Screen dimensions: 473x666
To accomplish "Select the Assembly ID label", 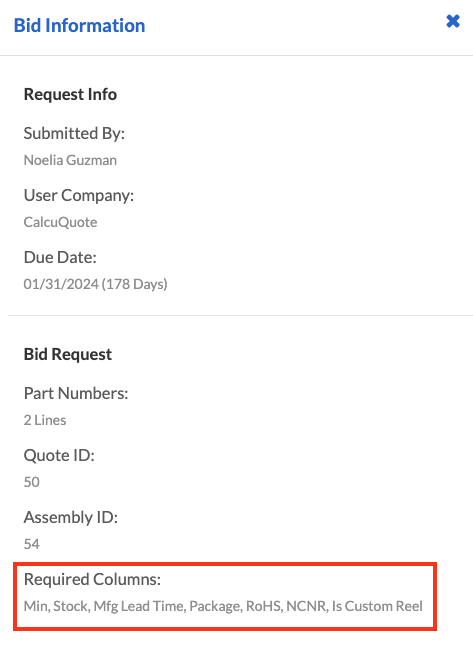I will click(x=70, y=517).
